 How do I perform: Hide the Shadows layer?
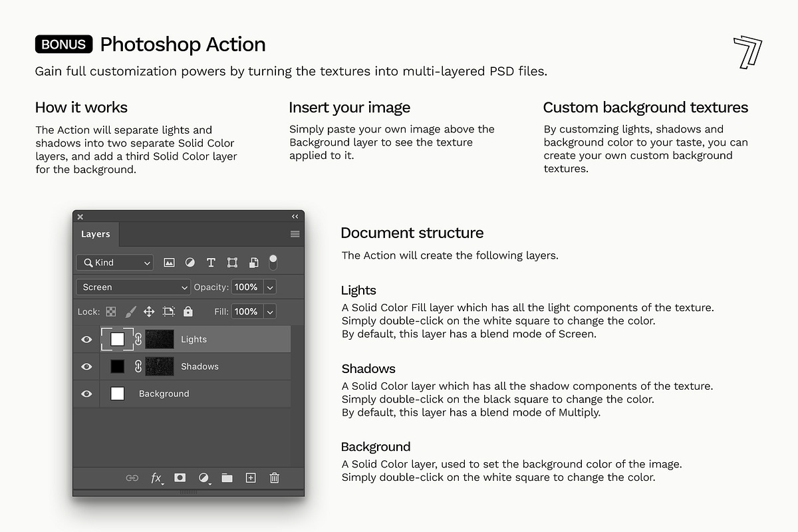point(86,366)
